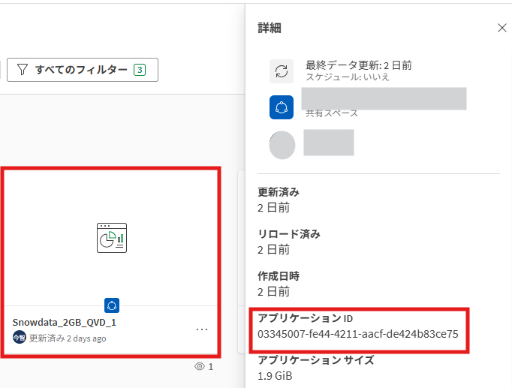Click the eye view count icon

pyautogui.click(x=199, y=366)
